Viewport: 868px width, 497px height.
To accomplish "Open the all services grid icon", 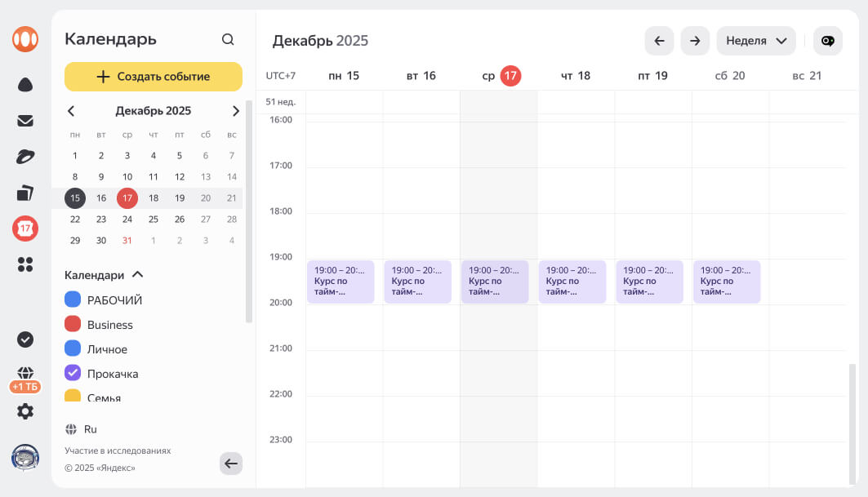I will pyautogui.click(x=25, y=264).
